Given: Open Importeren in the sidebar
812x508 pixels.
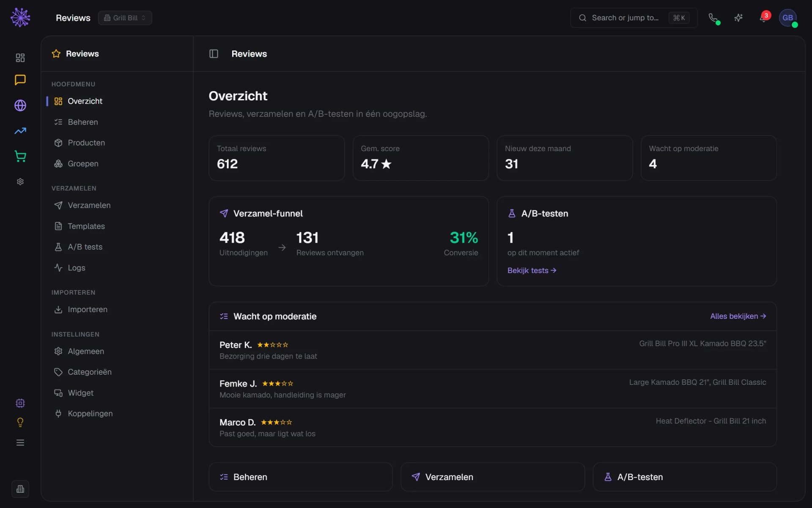Looking at the screenshot, I should tap(117, 309).
